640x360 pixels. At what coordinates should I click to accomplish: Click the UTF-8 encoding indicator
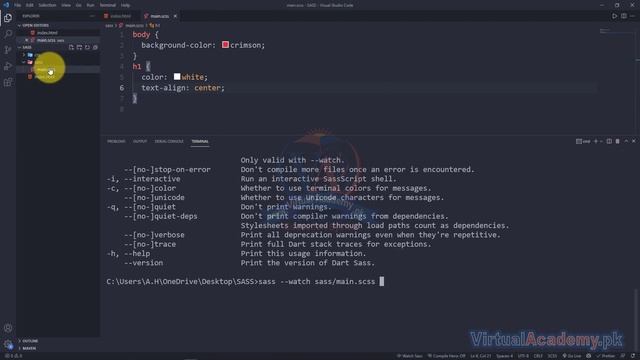pyautogui.click(x=523, y=356)
